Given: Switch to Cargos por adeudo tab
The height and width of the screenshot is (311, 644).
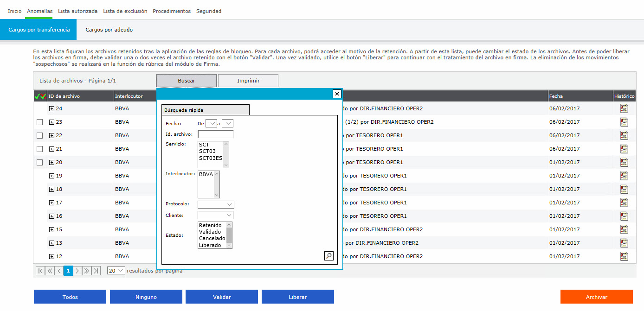Looking at the screenshot, I should pos(109,30).
